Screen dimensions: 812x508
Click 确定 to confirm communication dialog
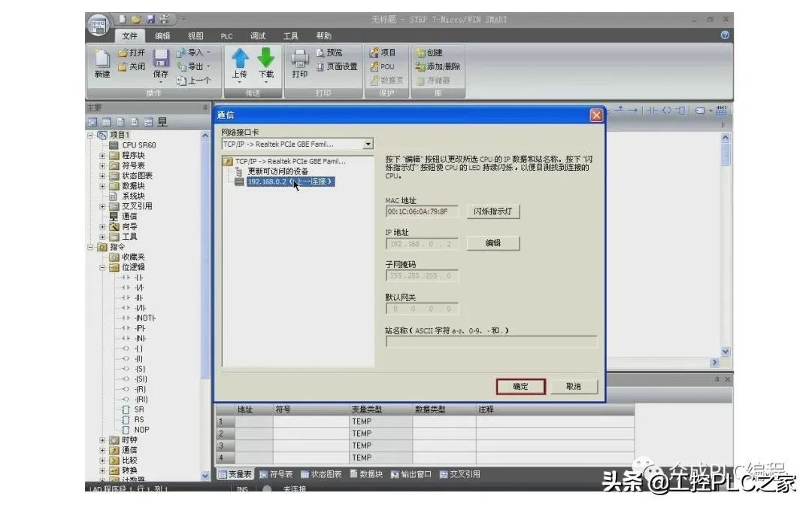[x=520, y=386]
